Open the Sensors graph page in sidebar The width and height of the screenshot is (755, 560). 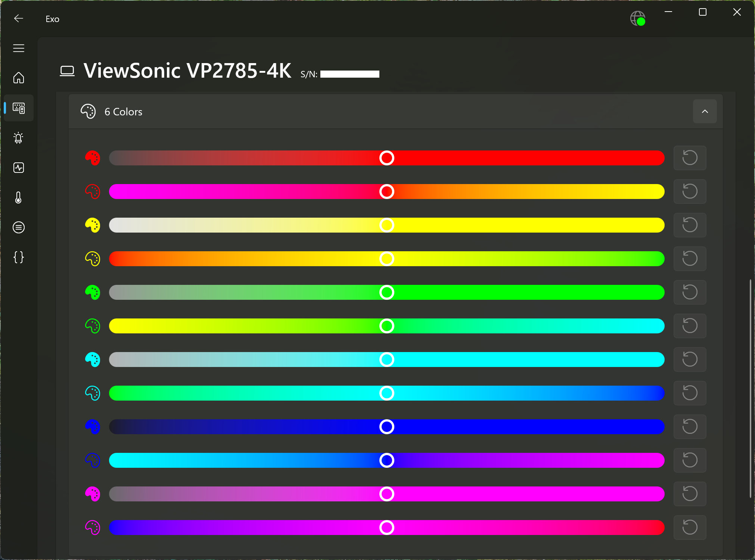pos(18,168)
